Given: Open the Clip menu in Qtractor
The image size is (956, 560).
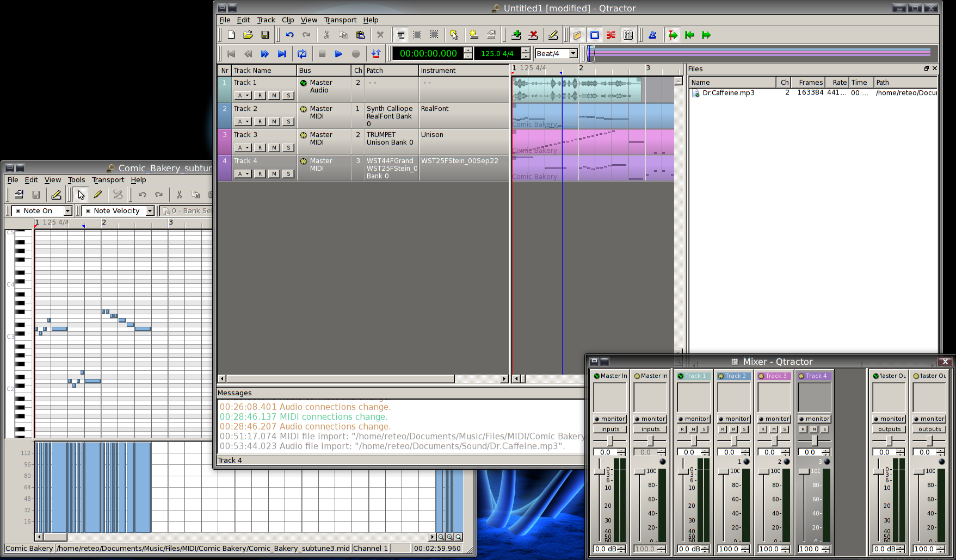Looking at the screenshot, I should pyautogui.click(x=288, y=20).
